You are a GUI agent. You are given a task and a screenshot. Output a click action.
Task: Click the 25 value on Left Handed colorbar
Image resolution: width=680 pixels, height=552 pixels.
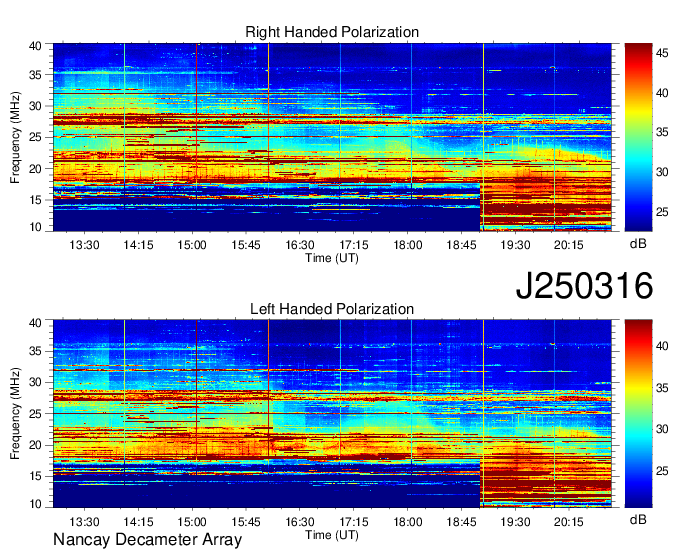click(662, 471)
